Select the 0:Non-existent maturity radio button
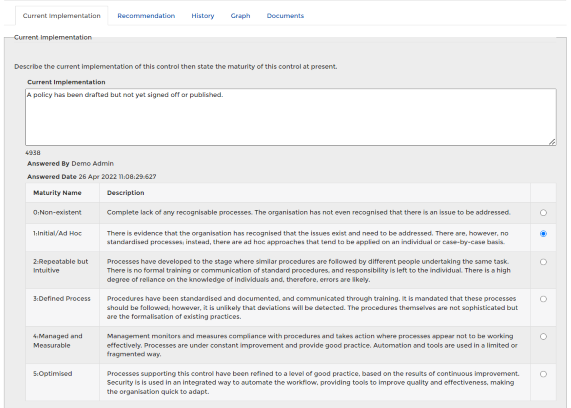Image resolution: width=571 pixels, height=408 pixels. (543, 212)
